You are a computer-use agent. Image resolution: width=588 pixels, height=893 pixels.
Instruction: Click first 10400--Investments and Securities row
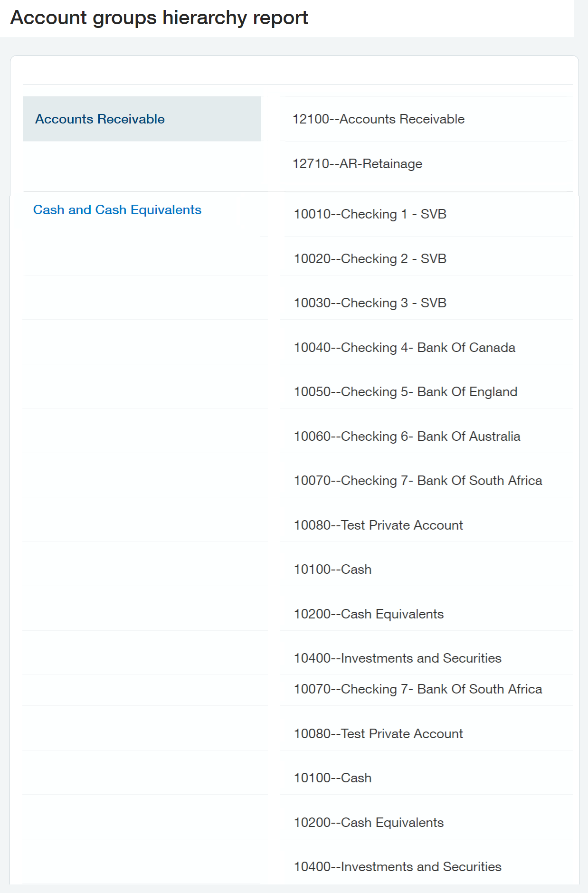click(426, 658)
